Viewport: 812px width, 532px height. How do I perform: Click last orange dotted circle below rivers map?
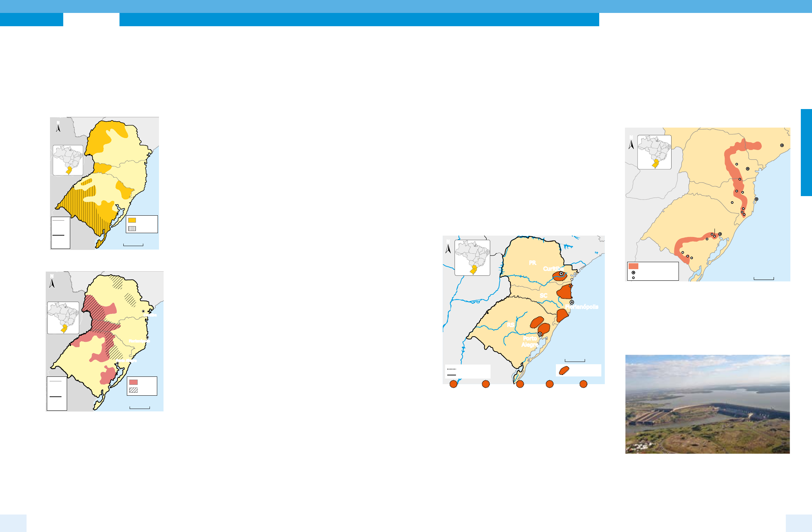tap(583, 384)
